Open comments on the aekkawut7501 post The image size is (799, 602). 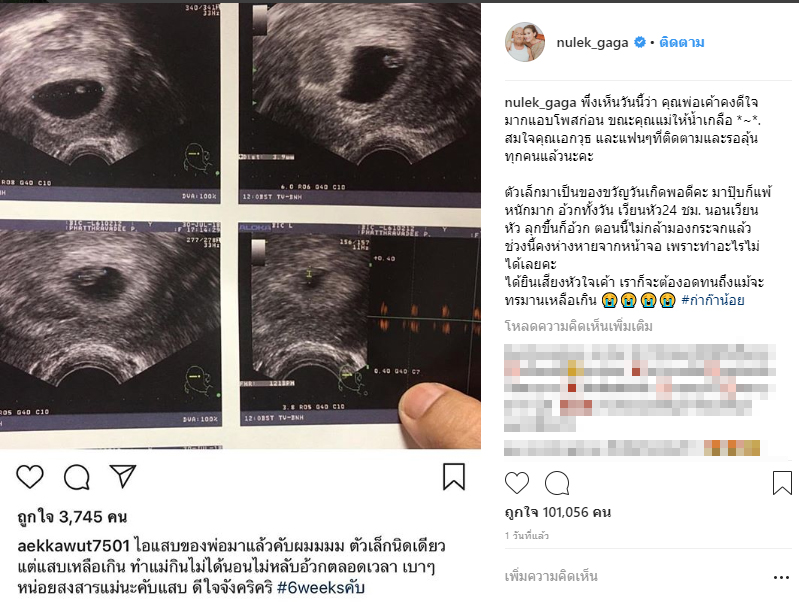(x=76, y=477)
